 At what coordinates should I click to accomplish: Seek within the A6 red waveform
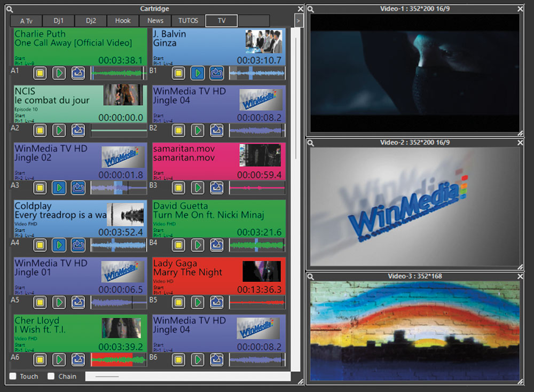[x=112, y=359]
